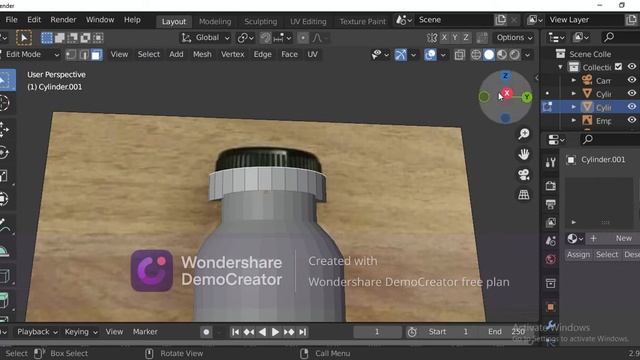
Task: Expand the Camera item in outliner
Action: click(x=573, y=80)
